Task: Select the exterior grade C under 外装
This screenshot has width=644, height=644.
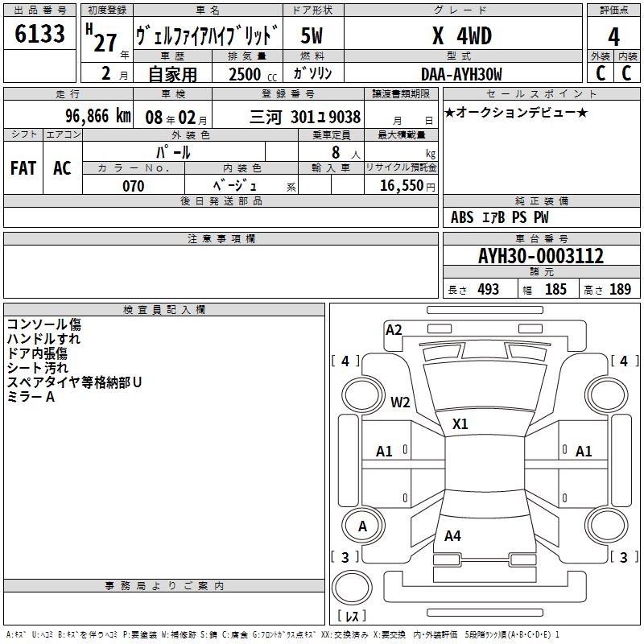Action: 601,73
